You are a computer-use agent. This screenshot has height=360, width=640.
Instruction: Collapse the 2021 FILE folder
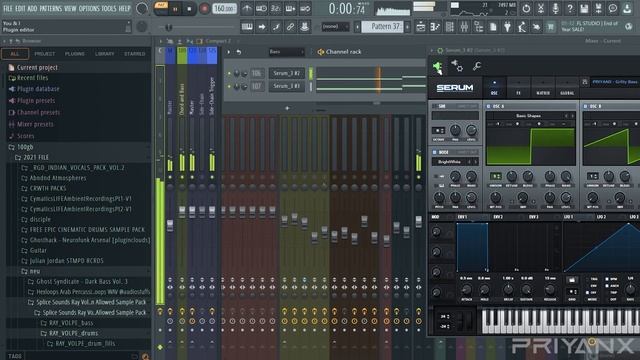point(36,157)
